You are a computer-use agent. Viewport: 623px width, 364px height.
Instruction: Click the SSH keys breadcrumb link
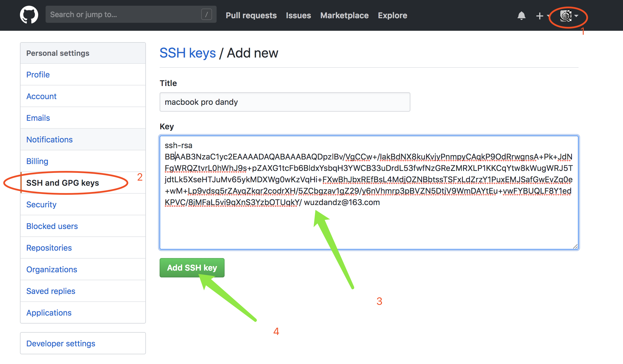pyautogui.click(x=188, y=53)
